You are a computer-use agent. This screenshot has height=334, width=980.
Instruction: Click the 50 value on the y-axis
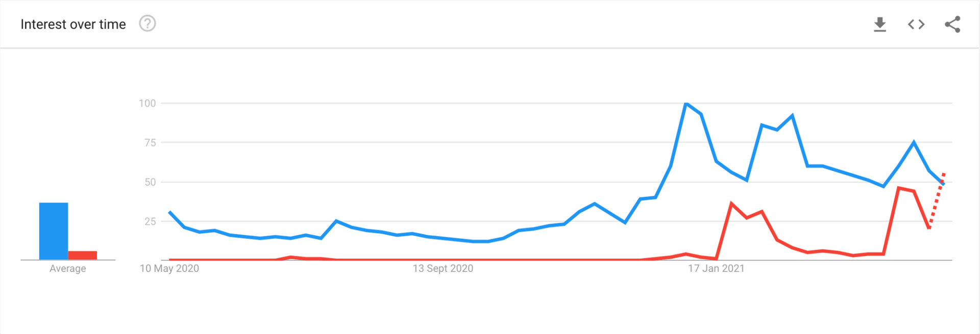pyautogui.click(x=150, y=182)
